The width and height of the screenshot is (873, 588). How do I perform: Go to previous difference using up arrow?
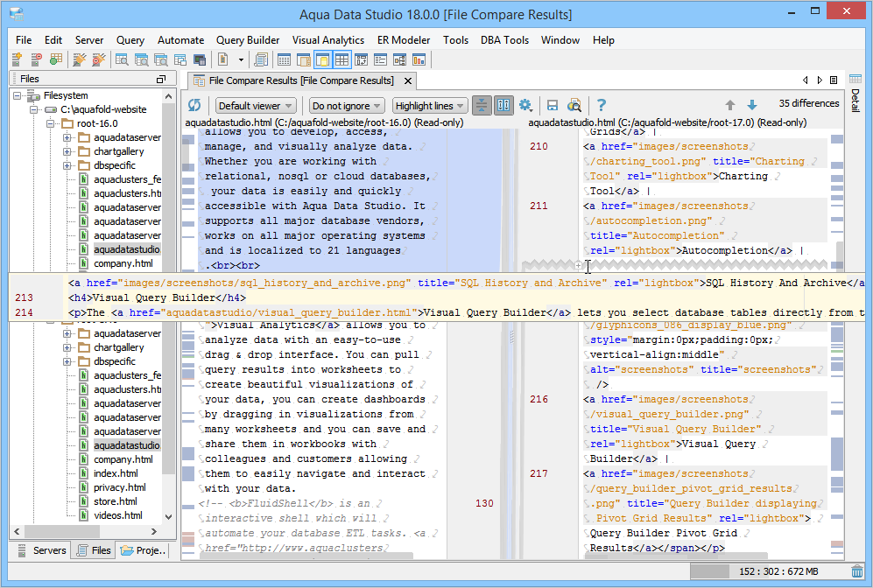click(x=730, y=105)
